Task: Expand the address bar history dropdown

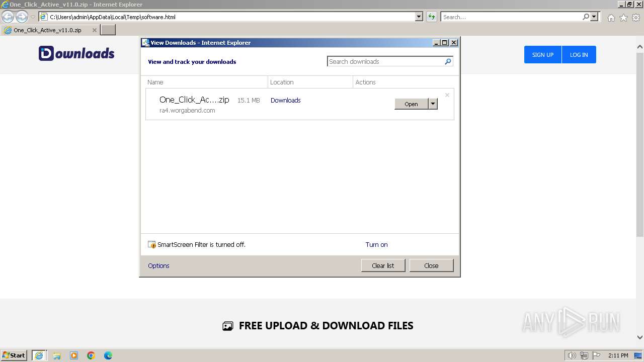Action: (x=419, y=17)
